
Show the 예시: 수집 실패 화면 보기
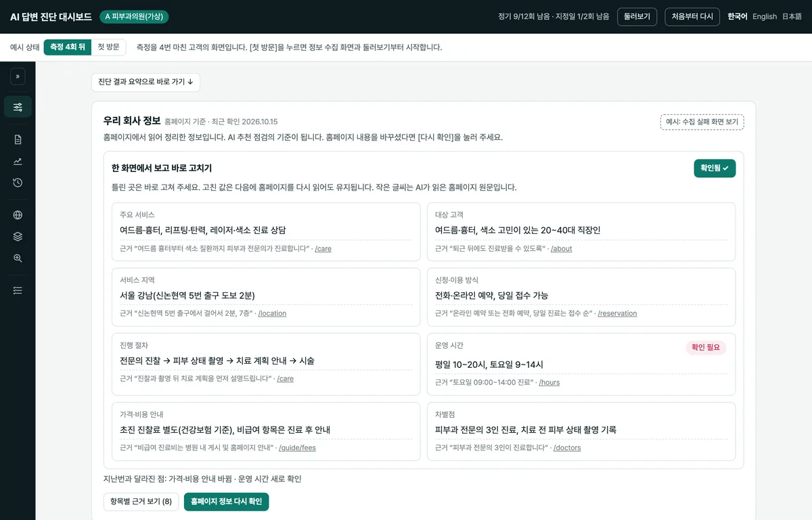click(x=702, y=122)
